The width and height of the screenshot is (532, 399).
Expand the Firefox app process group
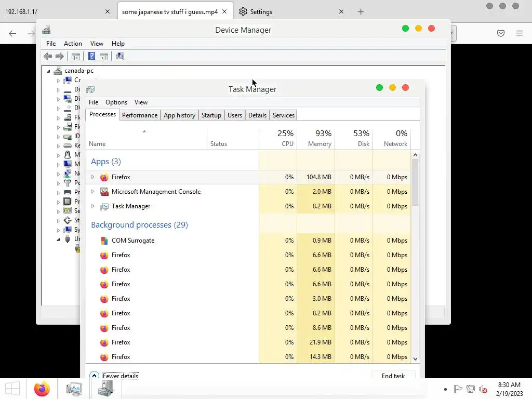[x=92, y=177]
